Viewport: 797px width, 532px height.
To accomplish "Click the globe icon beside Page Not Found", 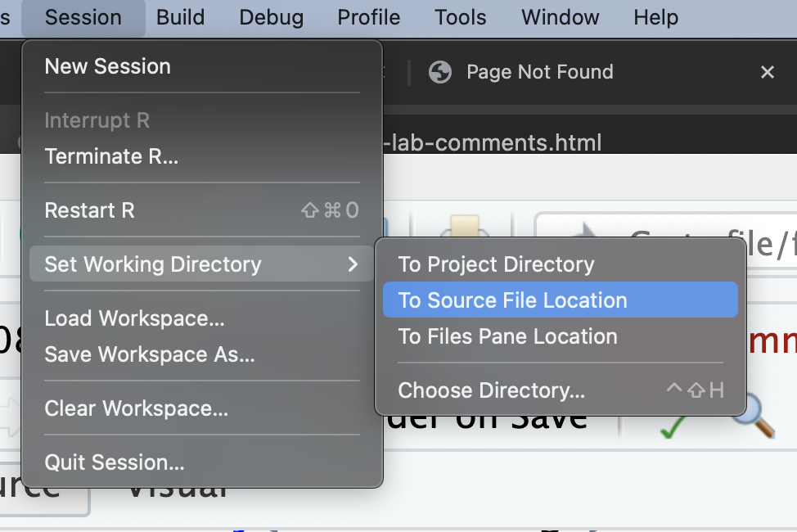I will [x=440, y=72].
